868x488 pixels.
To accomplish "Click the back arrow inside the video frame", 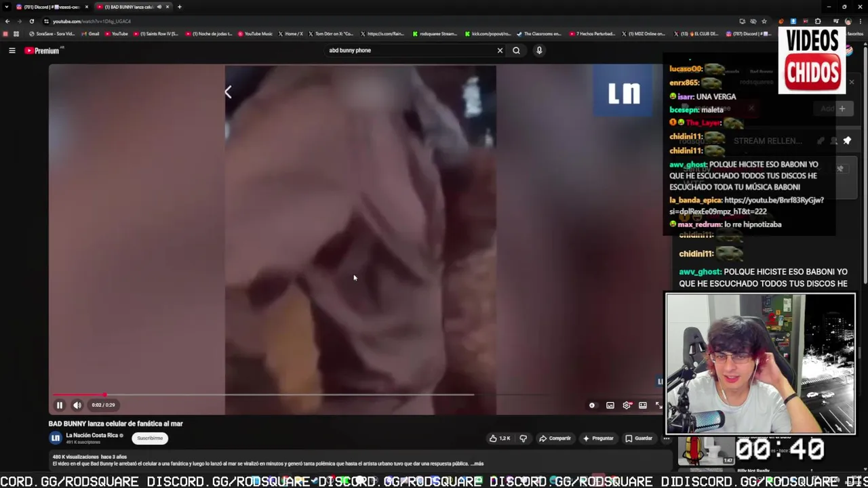I will click(228, 92).
